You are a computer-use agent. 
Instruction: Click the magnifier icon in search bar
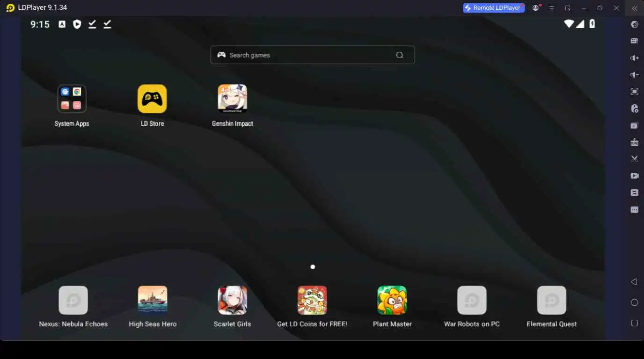click(x=399, y=55)
